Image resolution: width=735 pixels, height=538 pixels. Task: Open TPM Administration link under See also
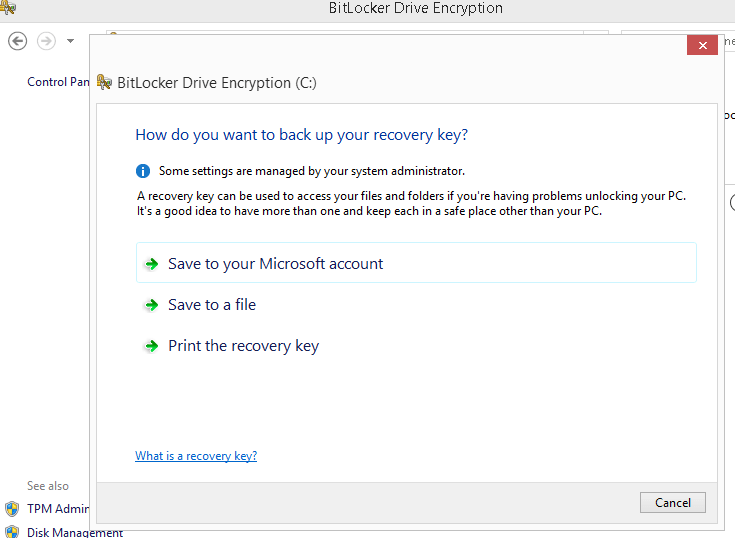click(x=58, y=508)
